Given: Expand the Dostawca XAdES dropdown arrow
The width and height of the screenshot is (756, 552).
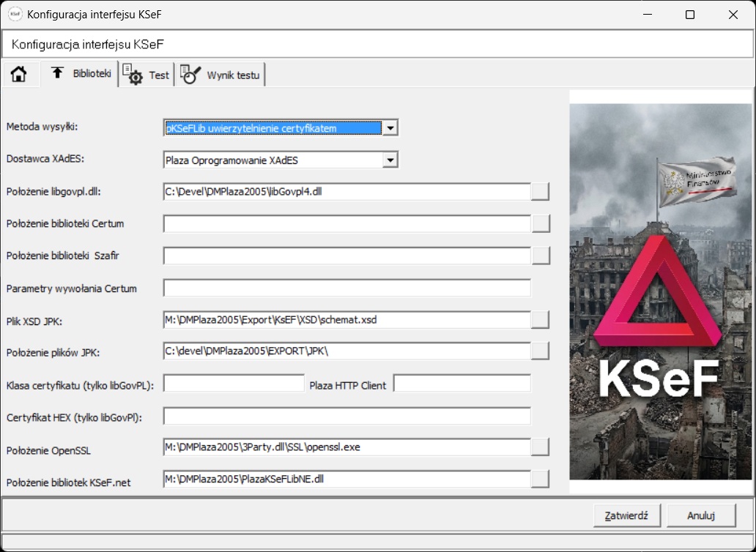Looking at the screenshot, I should [x=390, y=160].
